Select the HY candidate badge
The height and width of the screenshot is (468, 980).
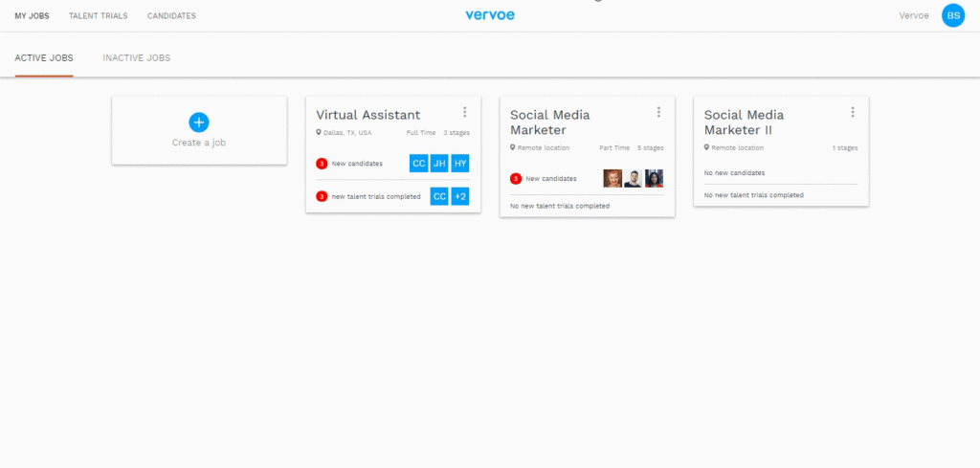(460, 164)
